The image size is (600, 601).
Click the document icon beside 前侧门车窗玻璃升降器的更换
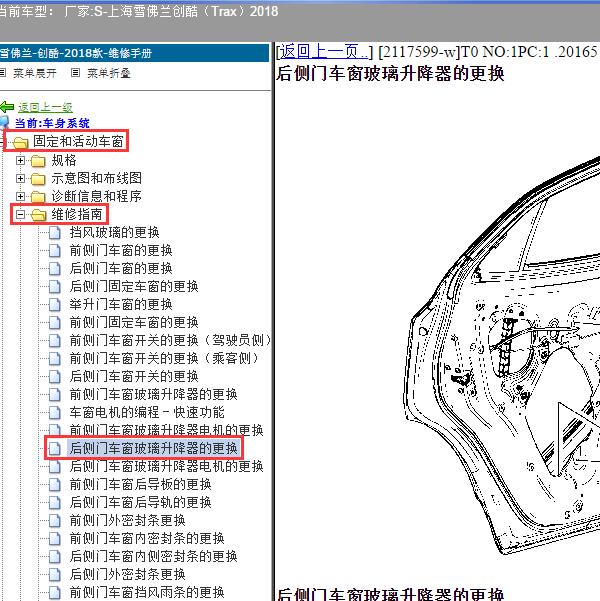click(x=55, y=394)
